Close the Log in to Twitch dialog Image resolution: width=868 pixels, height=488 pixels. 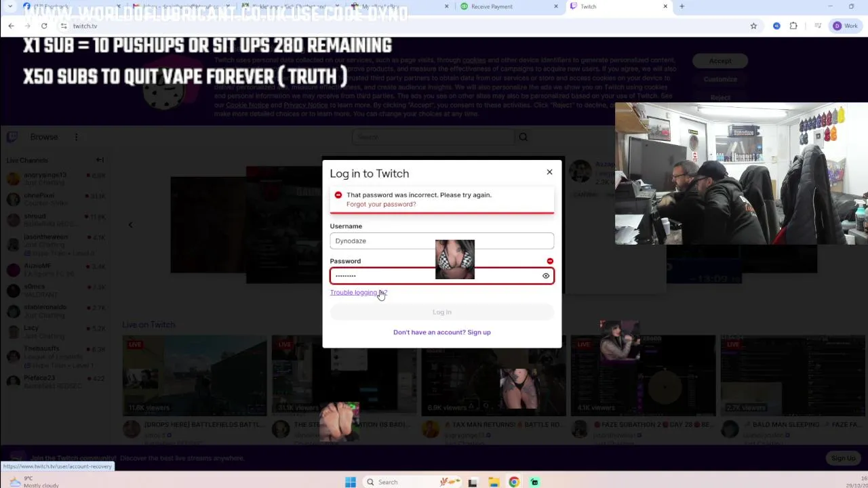[x=549, y=172]
